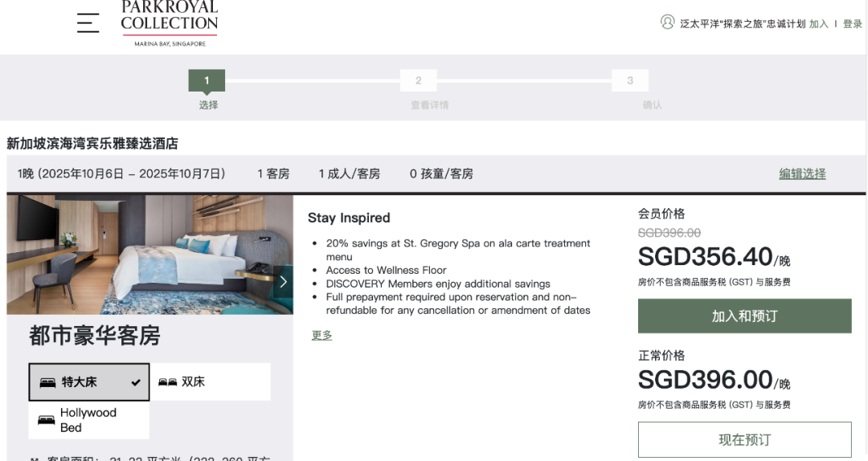Click the 加入 loyalty program link
Screen dimensions: 868x461
point(819,24)
